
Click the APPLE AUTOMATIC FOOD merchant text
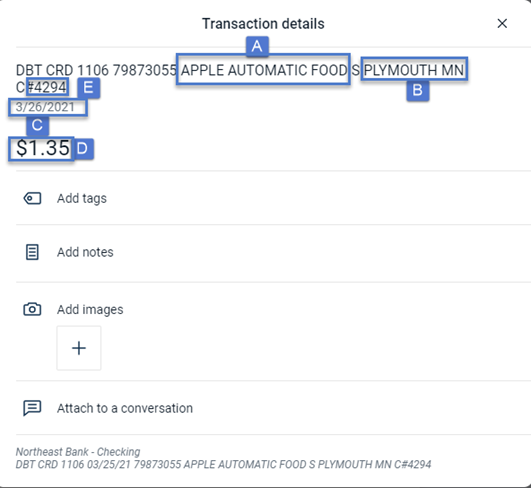tap(264, 70)
